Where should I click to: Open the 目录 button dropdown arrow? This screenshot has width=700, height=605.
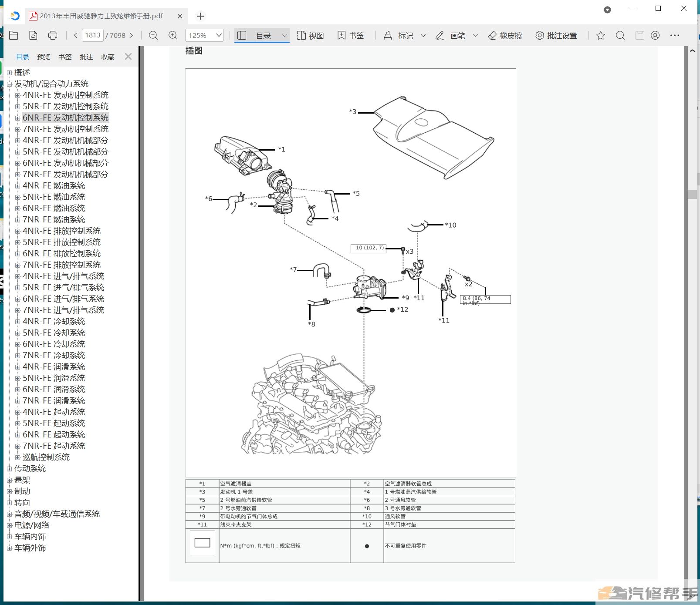pyautogui.click(x=284, y=36)
